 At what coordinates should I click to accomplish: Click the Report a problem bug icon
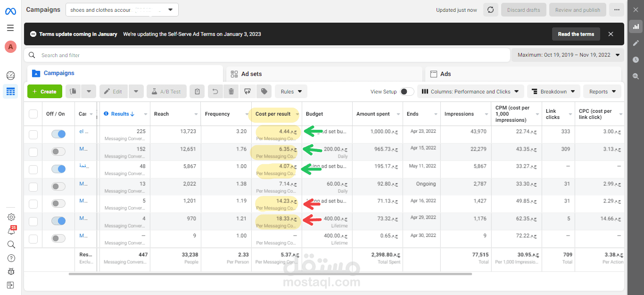point(11,271)
